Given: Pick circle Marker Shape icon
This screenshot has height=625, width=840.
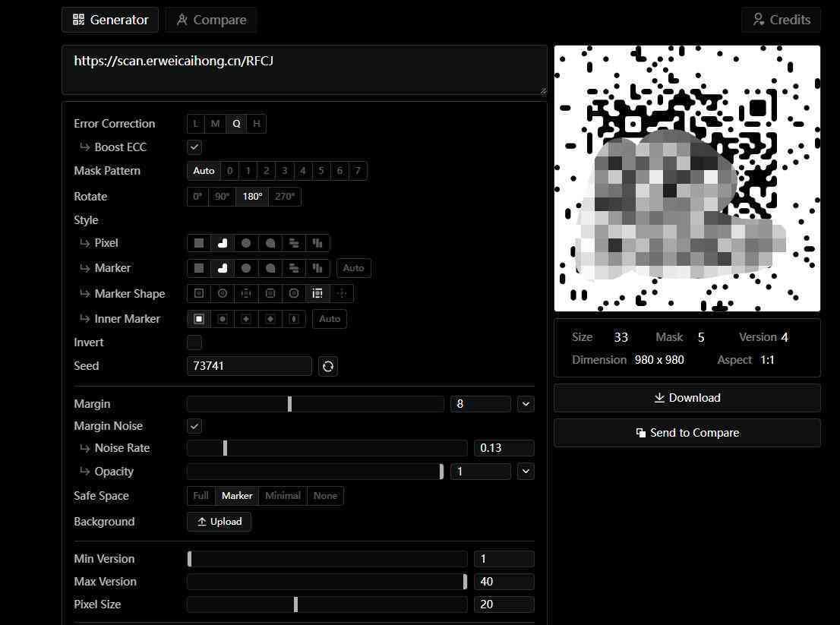Looking at the screenshot, I should [223, 293].
